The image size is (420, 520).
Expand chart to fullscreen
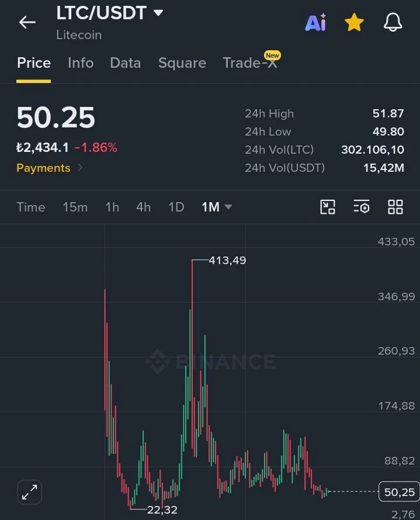point(30,492)
